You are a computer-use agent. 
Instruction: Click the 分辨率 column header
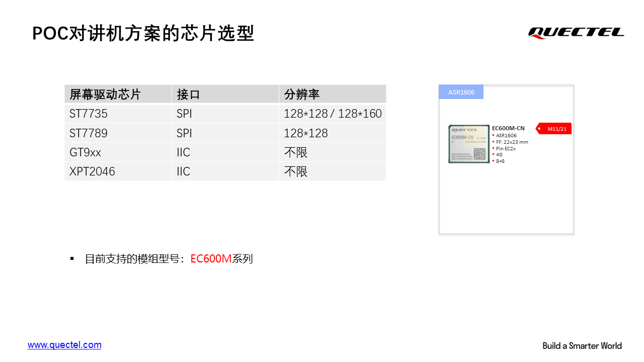pyautogui.click(x=333, y=94)
